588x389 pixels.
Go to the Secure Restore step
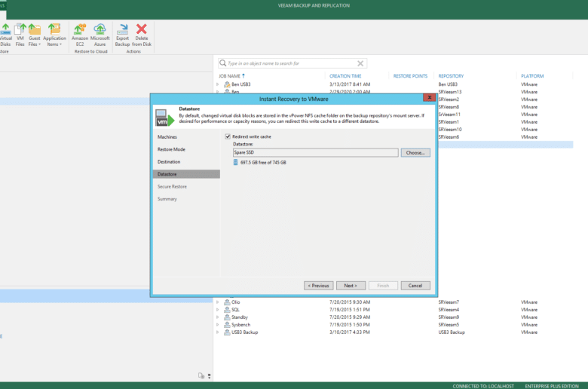[172, 186]
